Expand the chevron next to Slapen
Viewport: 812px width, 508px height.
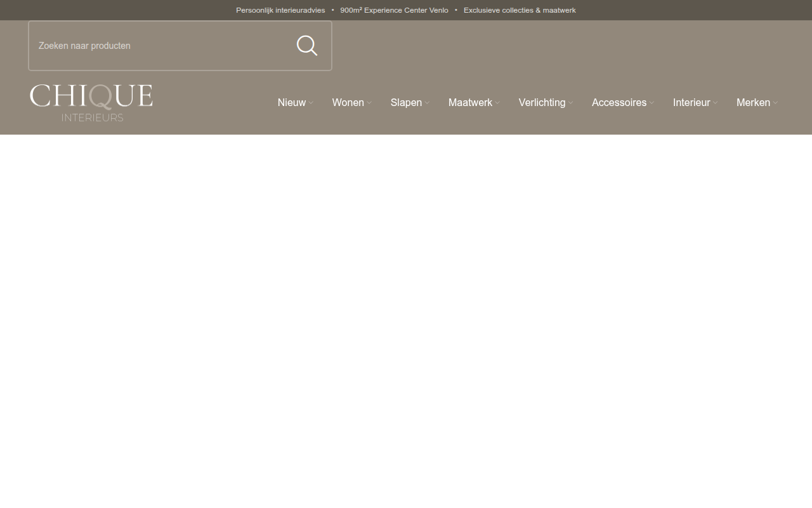tap(427, 103)
